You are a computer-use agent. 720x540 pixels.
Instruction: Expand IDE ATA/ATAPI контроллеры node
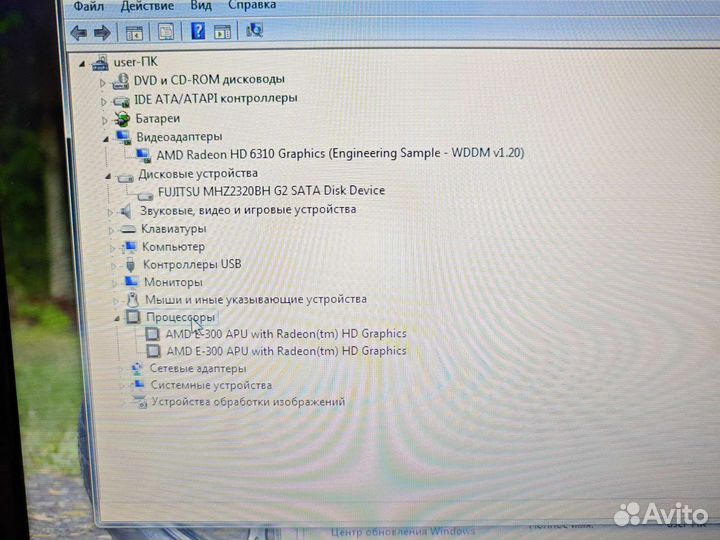click(104, 101)
